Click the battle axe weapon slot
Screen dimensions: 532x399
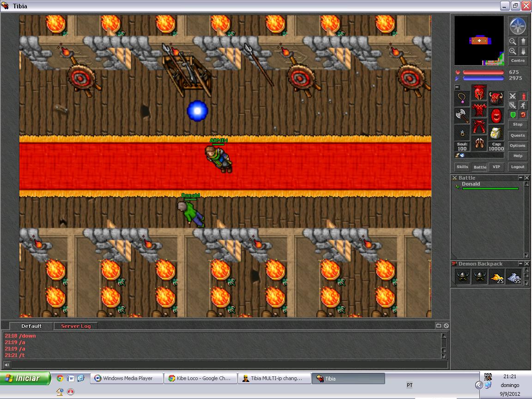pos(462,116)
